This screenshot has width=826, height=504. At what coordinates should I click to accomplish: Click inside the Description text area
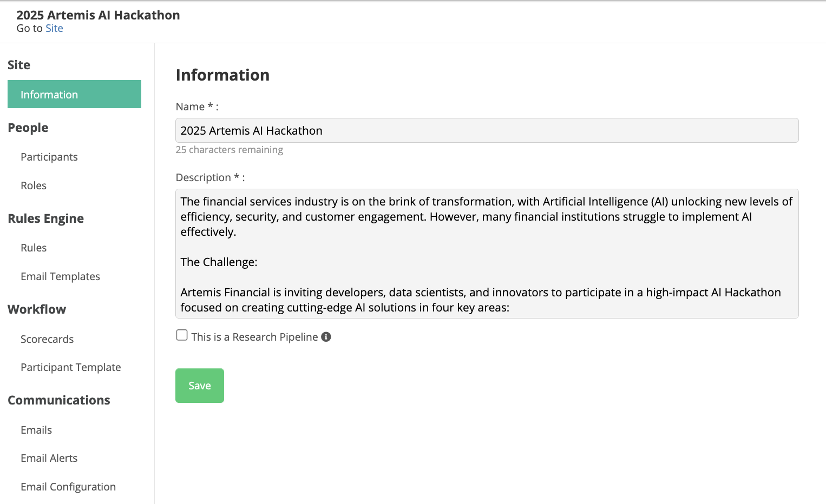[x=487, y=254]
